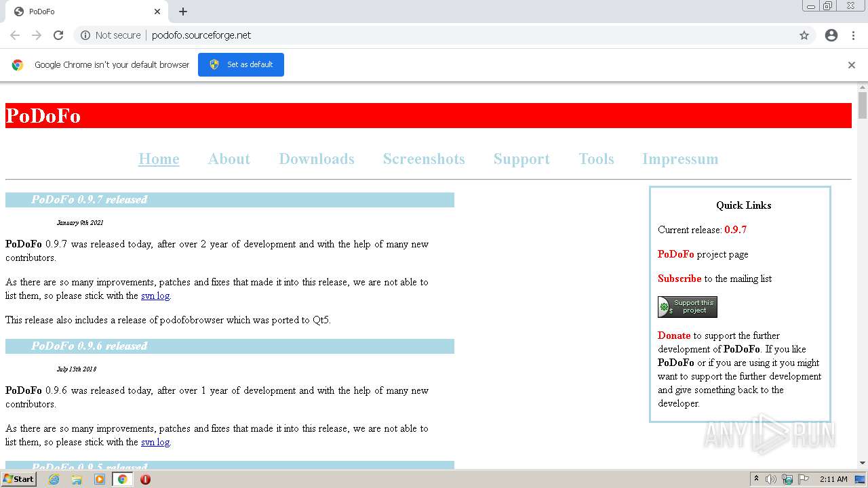Open the Chrome profile avatar icon
The width and height of the screenshot is (868, 488).
[x=831, y=35]
